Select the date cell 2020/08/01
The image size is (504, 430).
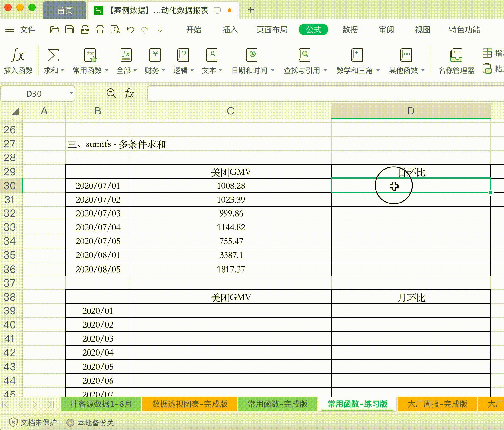coord(98,255)
